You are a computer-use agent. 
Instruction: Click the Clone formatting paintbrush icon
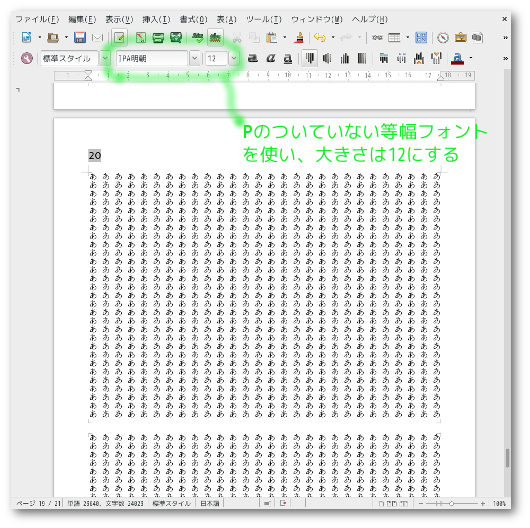[299, 38]
